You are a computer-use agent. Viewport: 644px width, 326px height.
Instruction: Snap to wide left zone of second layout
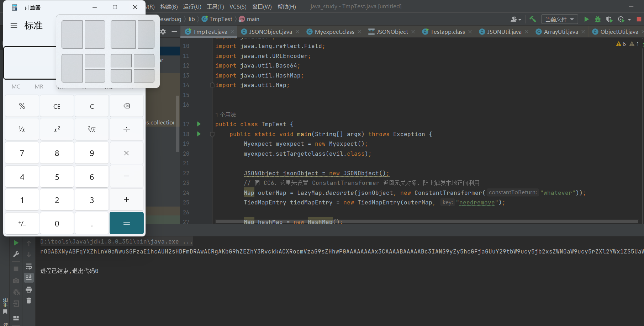123,34
